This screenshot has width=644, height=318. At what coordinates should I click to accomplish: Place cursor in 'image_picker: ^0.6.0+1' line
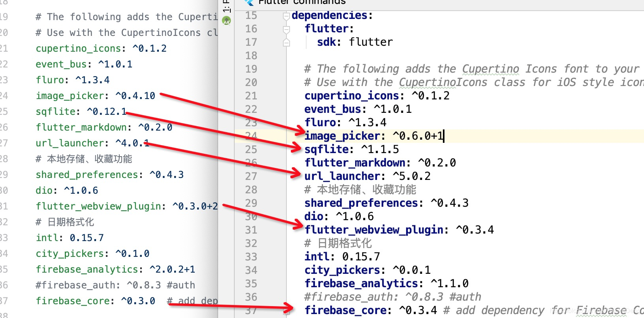click(375, 136)
